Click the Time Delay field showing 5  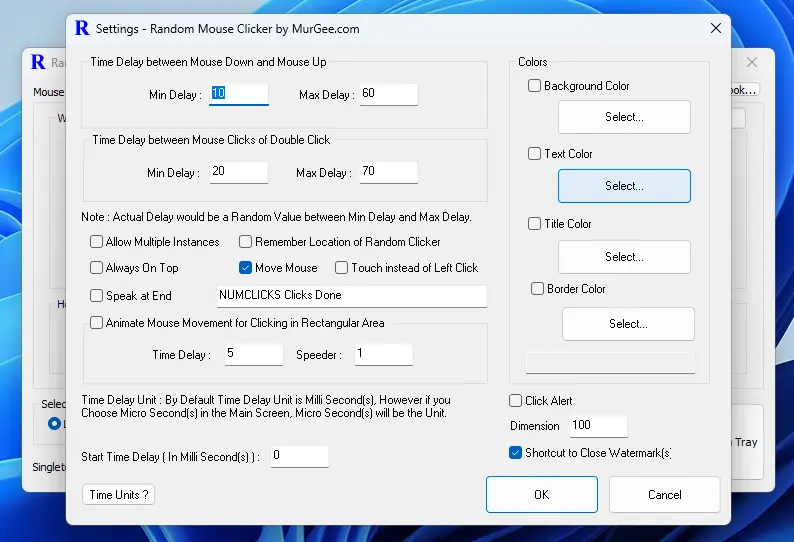[x=254, y=354]
